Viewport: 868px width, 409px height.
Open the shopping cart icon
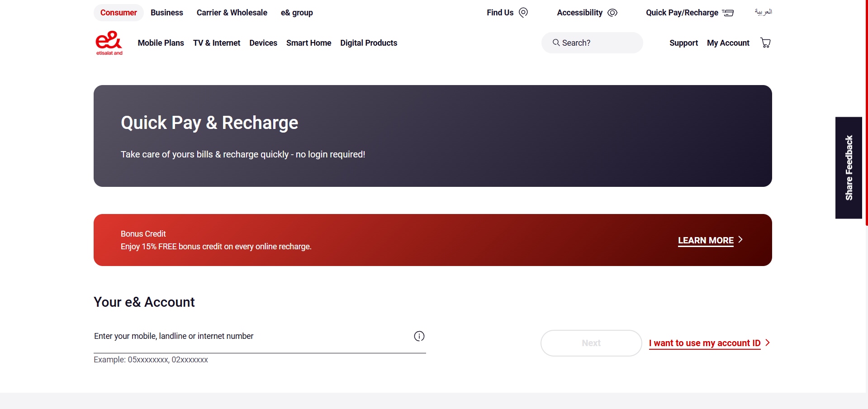(x=765, y=43)
